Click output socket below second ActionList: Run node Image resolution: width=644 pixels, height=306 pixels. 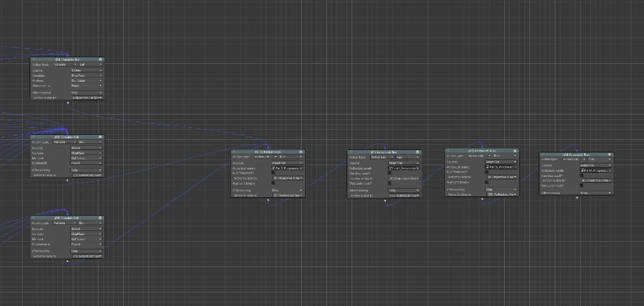tap(385, 201)
